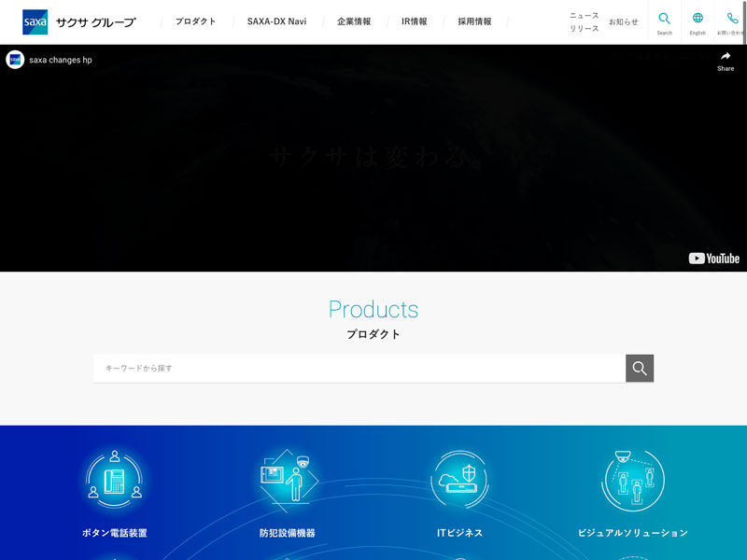Open the IR情報 menu
This screenshot has height=560, width=747.
(x=415, y=21)
